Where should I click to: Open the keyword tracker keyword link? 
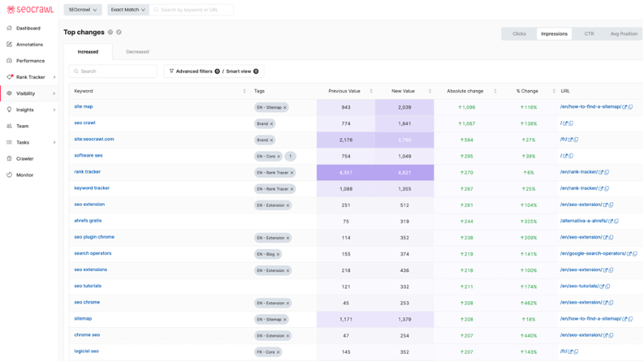[92, 188]
